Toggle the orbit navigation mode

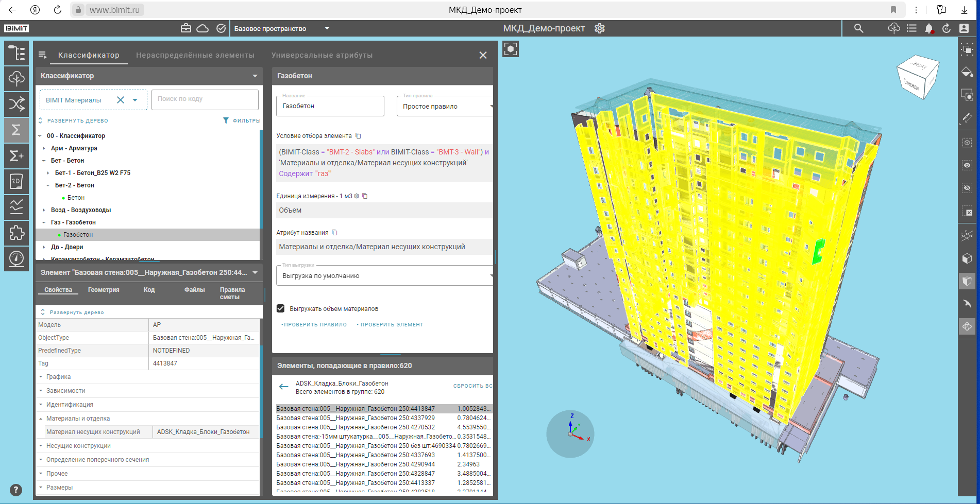point(967,326)
